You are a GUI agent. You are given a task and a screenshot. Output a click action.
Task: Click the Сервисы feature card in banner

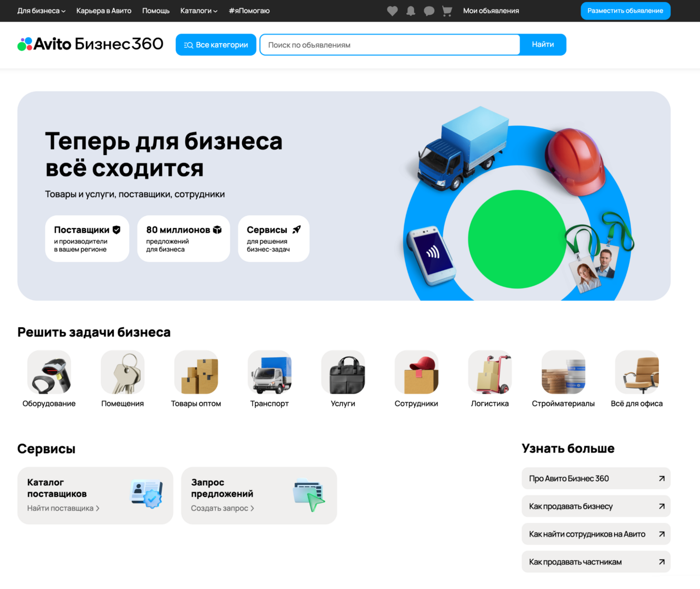[x=274, y=239]
